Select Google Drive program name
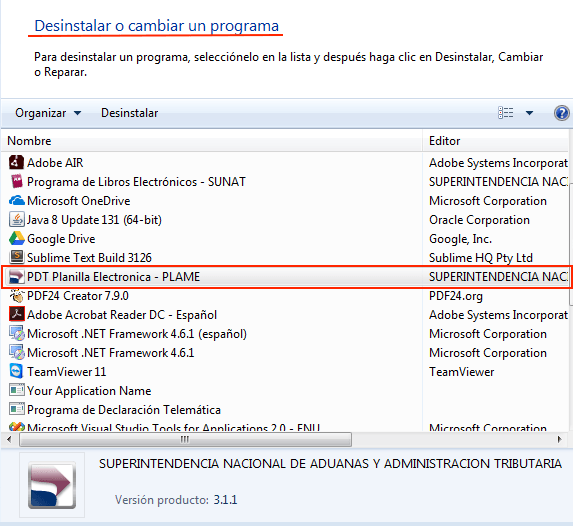The width and height of the screenshot is (573, 526). 61,239
